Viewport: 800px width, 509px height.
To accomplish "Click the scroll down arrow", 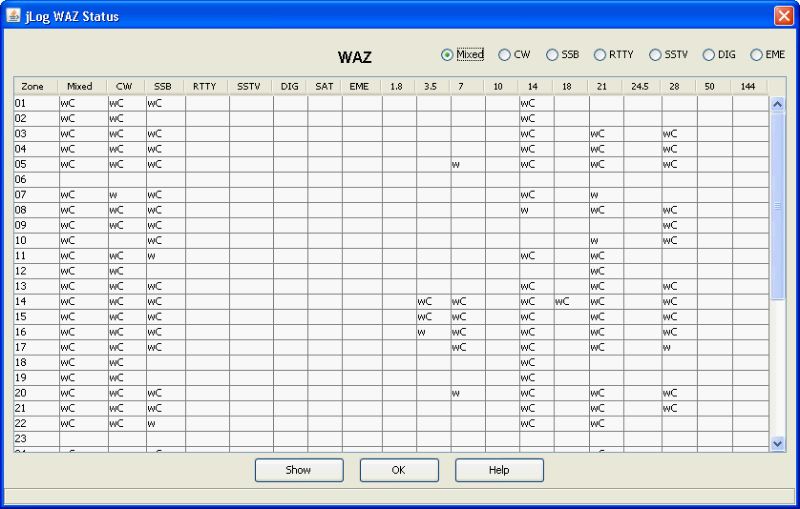I will pyautogui.click(x=777, y=442).
